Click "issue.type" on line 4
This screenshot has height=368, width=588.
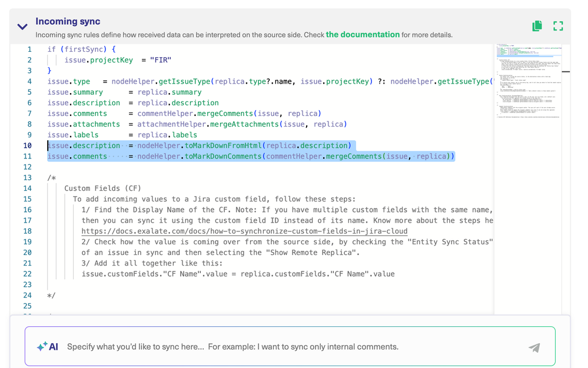coord(69,81)
